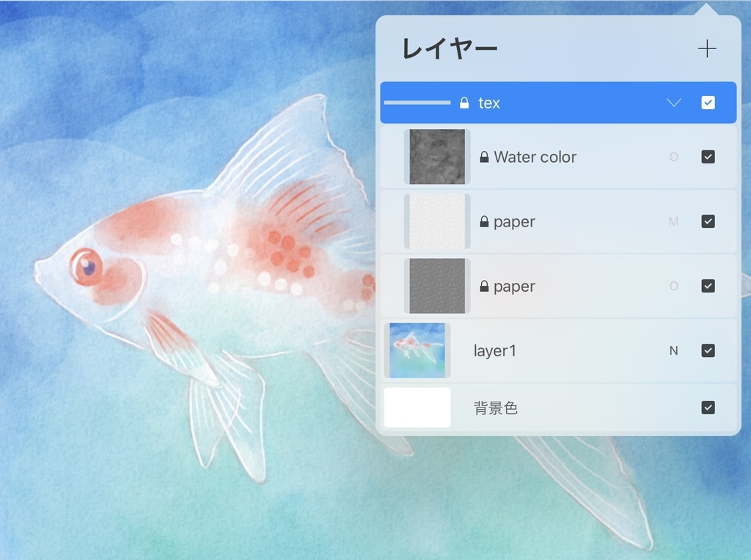Toggle visibility of the Water color layer
751x560 pixels.
coord(708,157)
